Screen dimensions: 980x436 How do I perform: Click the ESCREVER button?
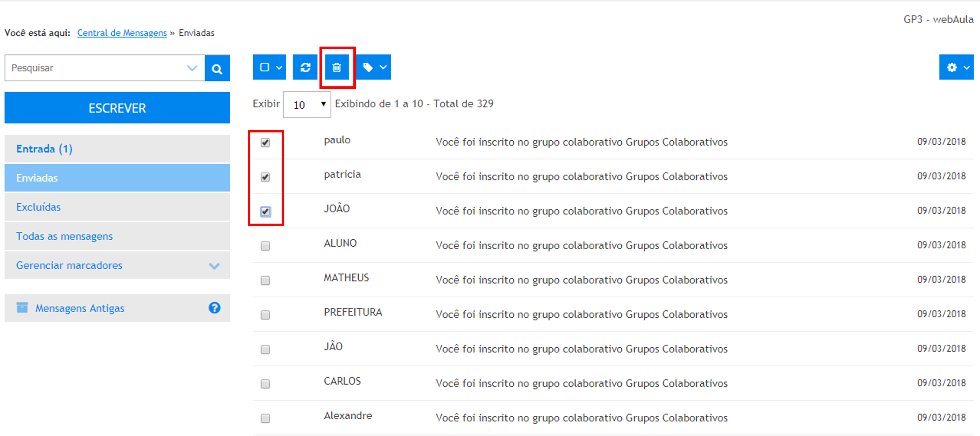click(x=117, y=108)
